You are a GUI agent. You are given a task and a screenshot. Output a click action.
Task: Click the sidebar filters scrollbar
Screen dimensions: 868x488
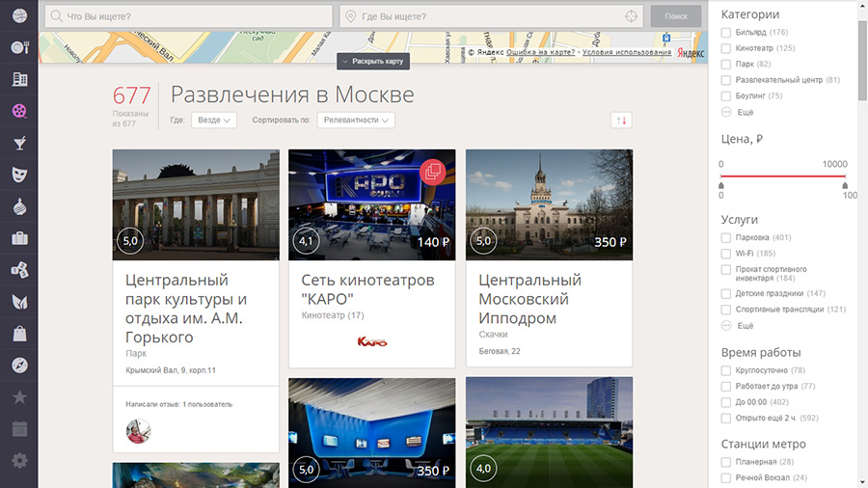tap(862, 61)
